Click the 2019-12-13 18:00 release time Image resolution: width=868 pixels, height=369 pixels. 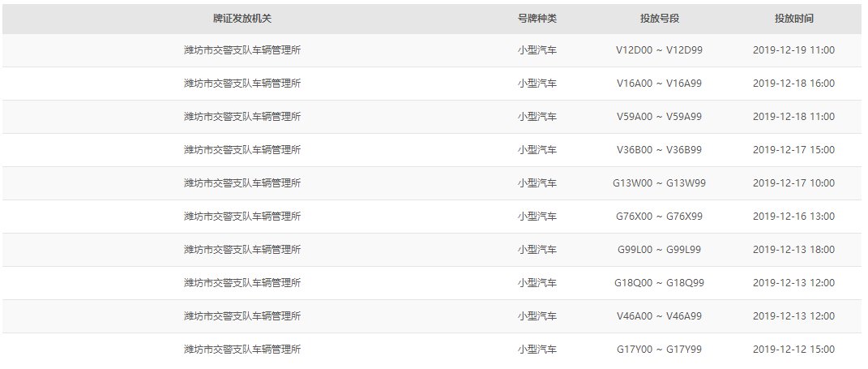pyautogui.click(x=793, y=250)
